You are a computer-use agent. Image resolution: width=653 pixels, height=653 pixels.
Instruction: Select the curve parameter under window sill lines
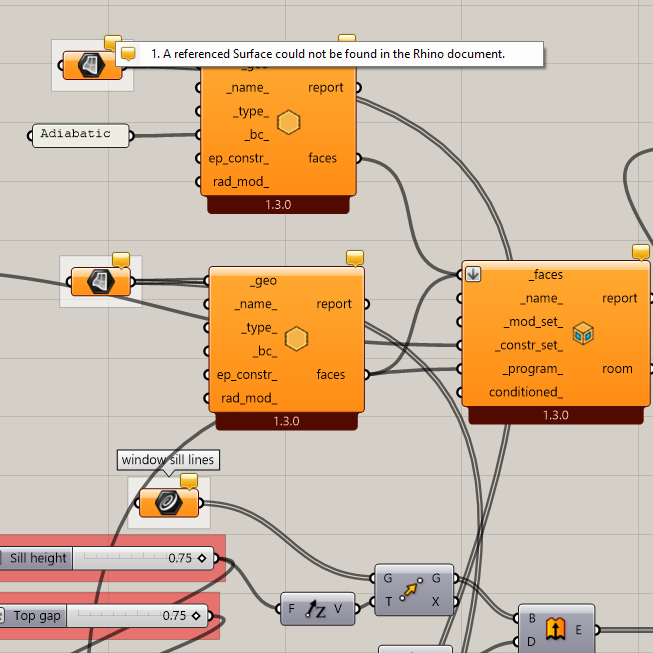[x=169, y=503]
